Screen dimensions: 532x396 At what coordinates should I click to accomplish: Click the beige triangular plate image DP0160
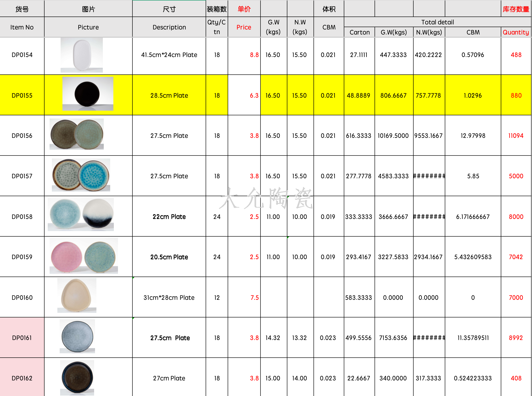coord(77,295)
